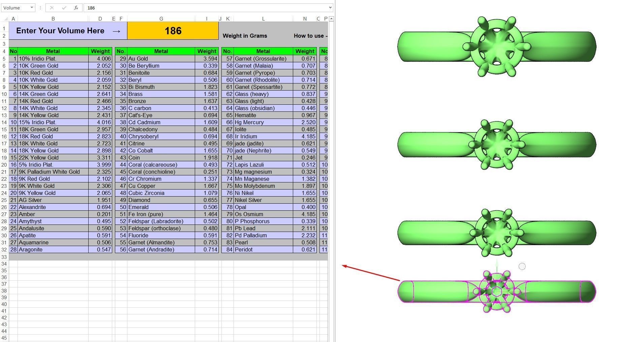This screenshot has height=342, width=644.
Task: Click the 'Weight in Grams' label cell
Action: coord(245,36)
